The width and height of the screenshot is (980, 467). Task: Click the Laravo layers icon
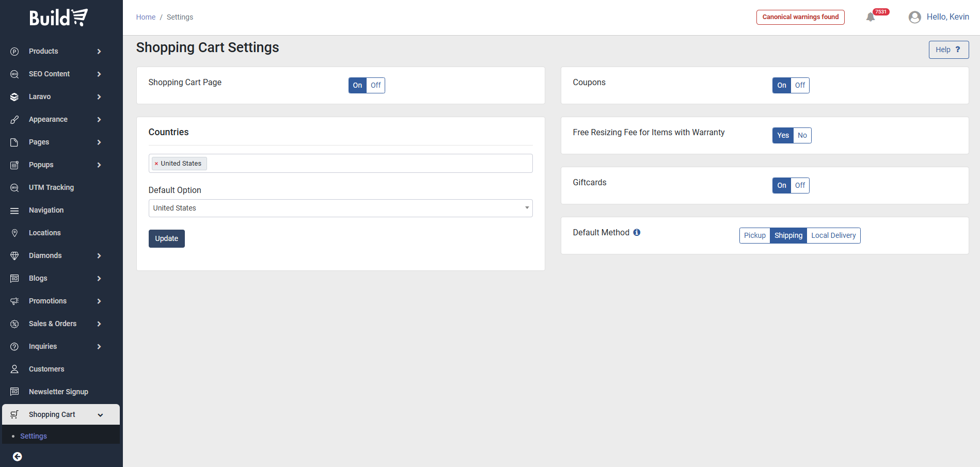14,97
